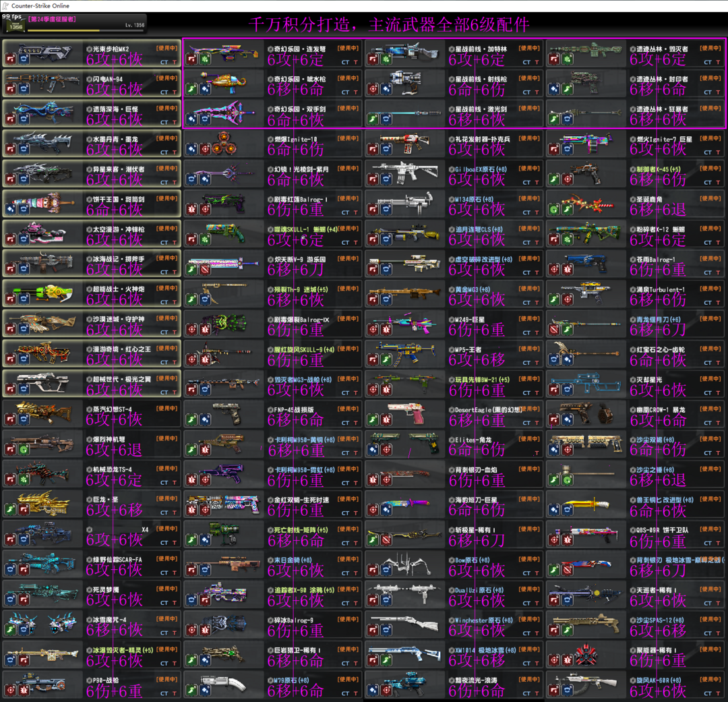This screenshot has width=728, height=702.
Task: Click green boot icon on 沙尘SPAS-12 row
Action: 567,630
